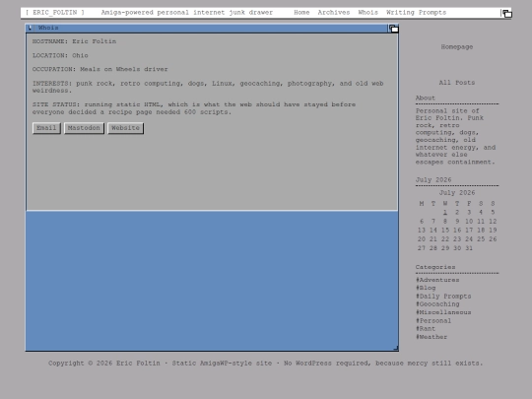Click the 'LOCATION: Ohio' line
The height and width of the screenshot is (399, 532).
pos(60,55)
